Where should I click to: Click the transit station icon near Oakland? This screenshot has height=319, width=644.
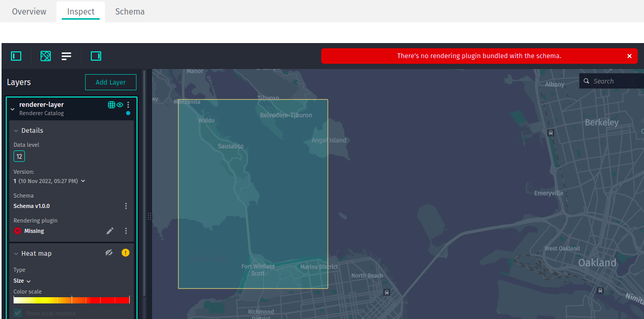pos(600,290)
